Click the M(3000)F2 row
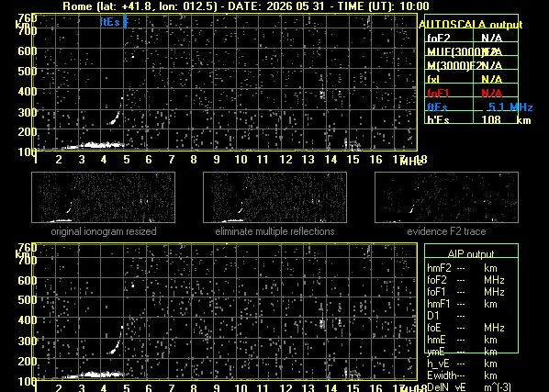Screen dimensions: 549x392 click(471, 65)
